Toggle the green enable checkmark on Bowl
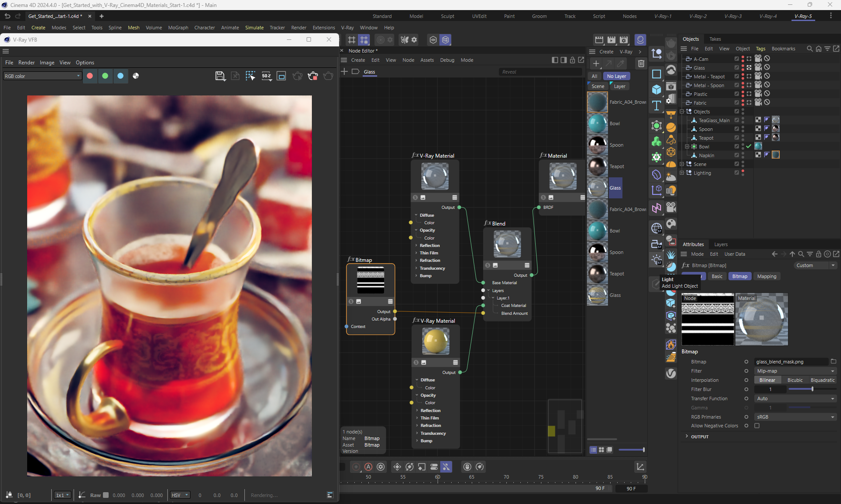Viewport: 841px width, 504px height. click(x=749, y=146)
